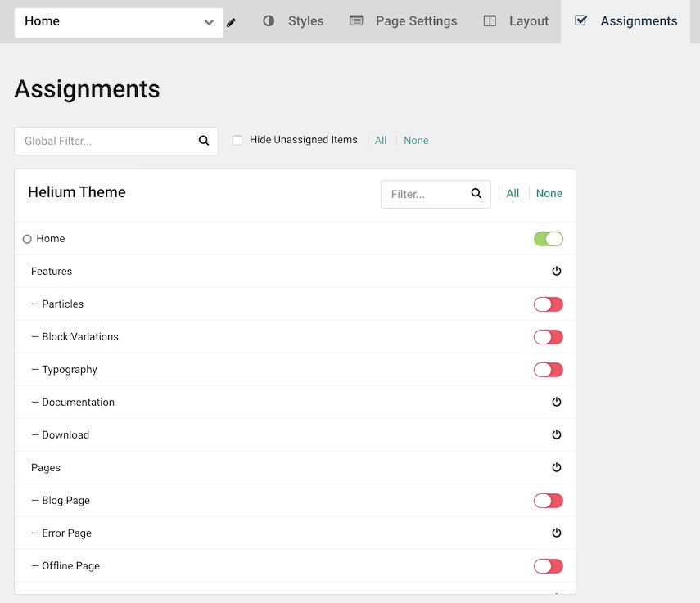Click the power icon for Features

click(x=557, y=271)
